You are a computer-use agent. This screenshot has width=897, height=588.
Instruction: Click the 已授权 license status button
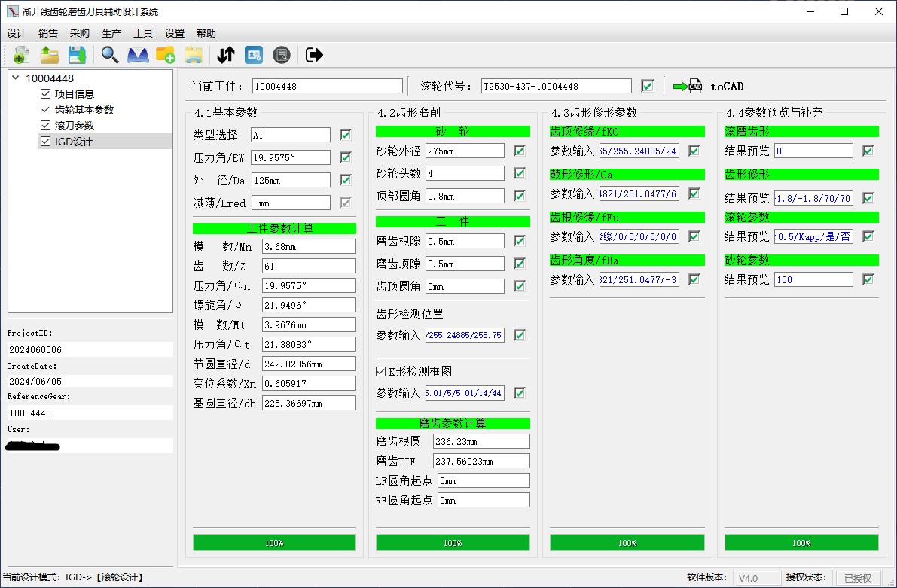[x=858, y=578]
